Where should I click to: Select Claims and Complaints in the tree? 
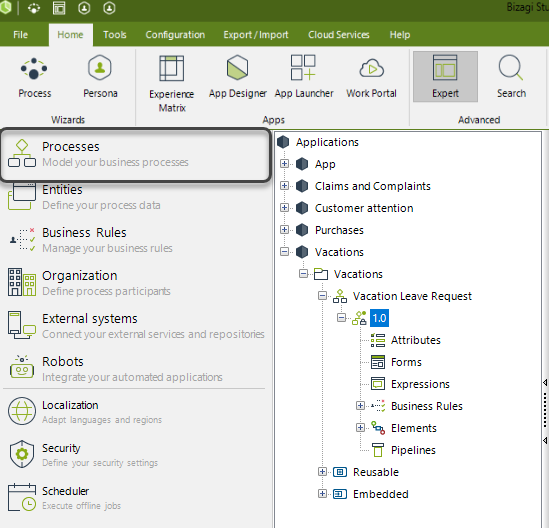373,186
